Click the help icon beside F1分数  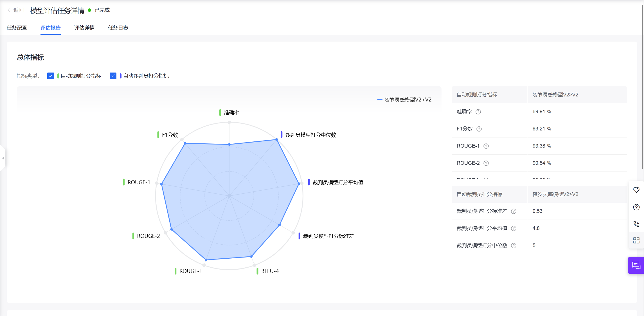[479, 129]
